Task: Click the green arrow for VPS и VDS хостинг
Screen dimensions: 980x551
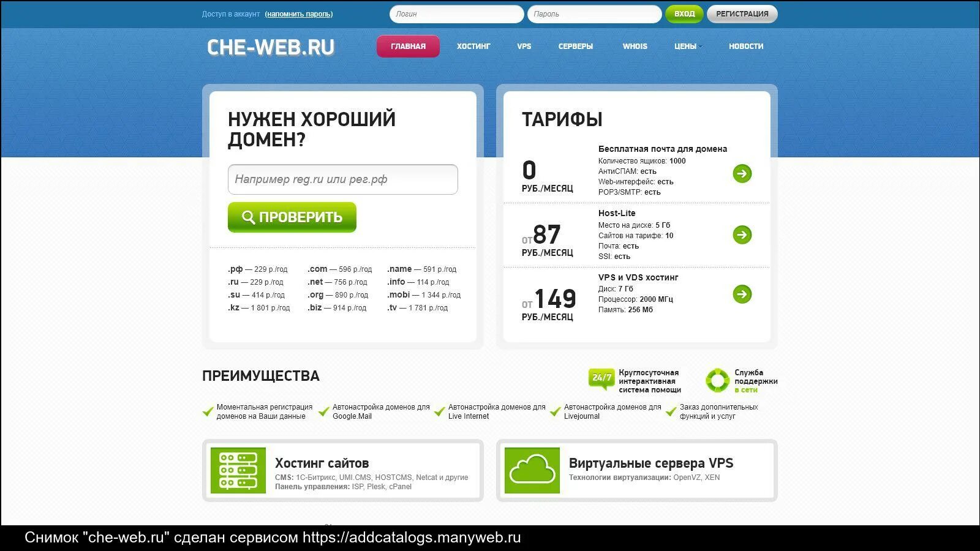Action: 742,294
